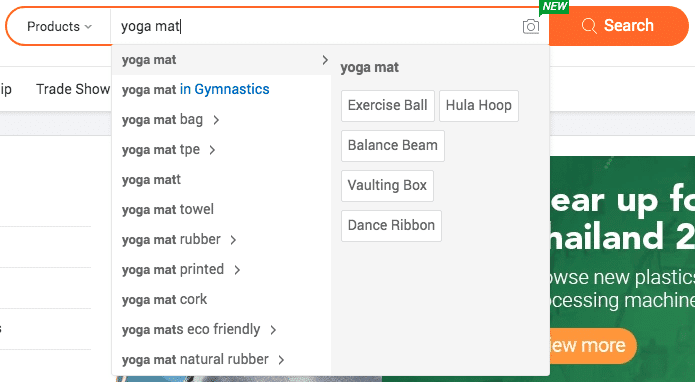Click the Vaulting Box related tag
This screenshot has width=695, height=382.
coord(387,185)
